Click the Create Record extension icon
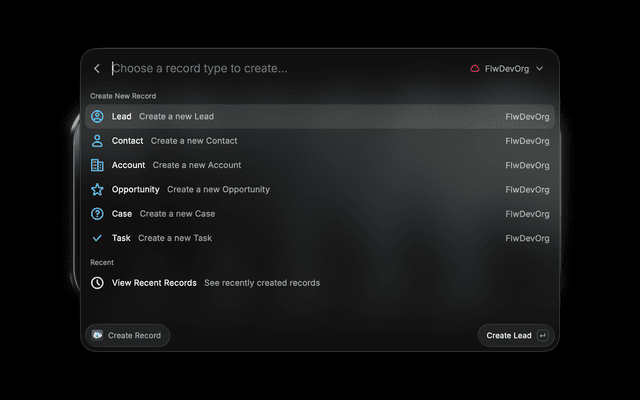The height and width of the screenshot is (400, 640). pyautogui.click(x=97, y=335)
